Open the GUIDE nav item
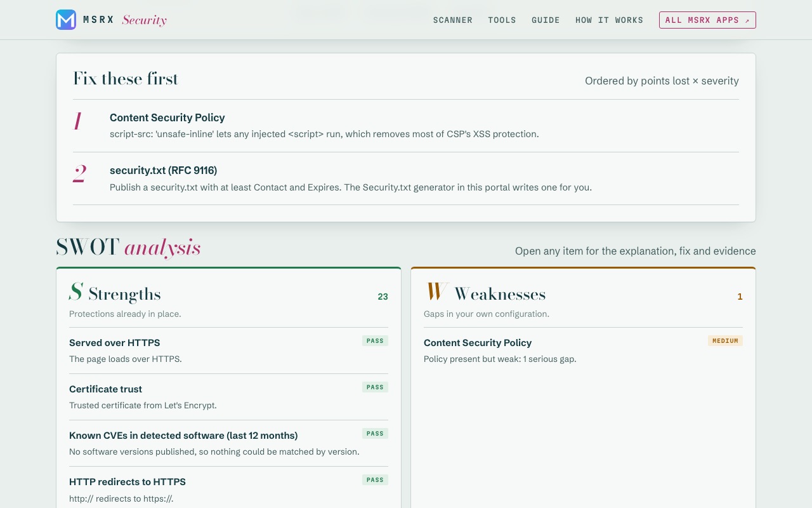This screenshot has width=812, height=508. [x=546, y=20]
